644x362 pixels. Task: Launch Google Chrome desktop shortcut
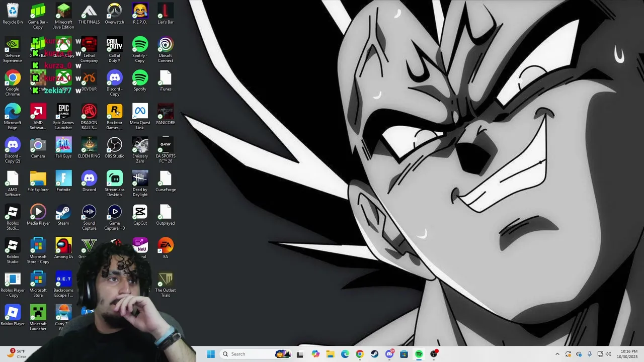[13, 83]
